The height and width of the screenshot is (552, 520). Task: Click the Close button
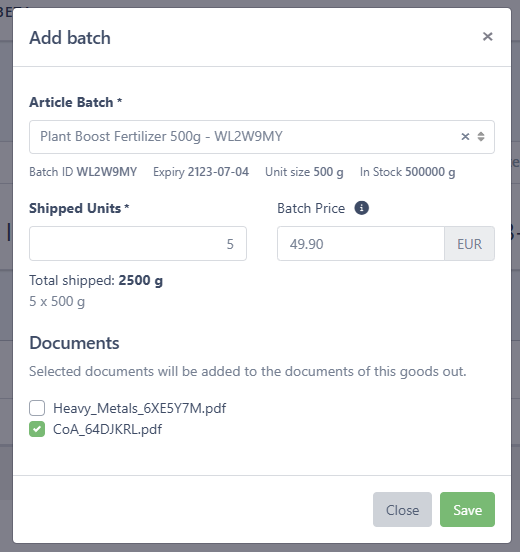(x=402, y=509)
